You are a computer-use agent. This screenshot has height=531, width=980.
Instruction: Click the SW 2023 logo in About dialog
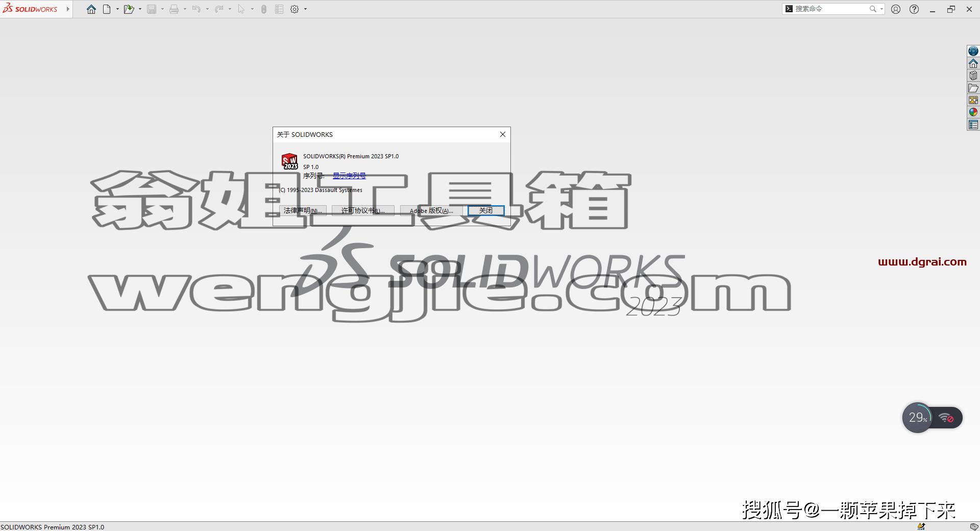tap(290, 161)
